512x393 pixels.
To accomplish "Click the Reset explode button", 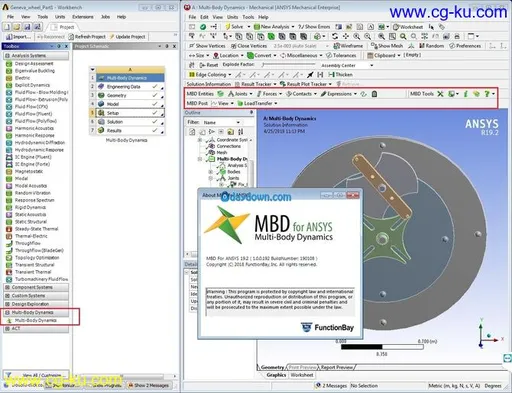I will point(209,65).
